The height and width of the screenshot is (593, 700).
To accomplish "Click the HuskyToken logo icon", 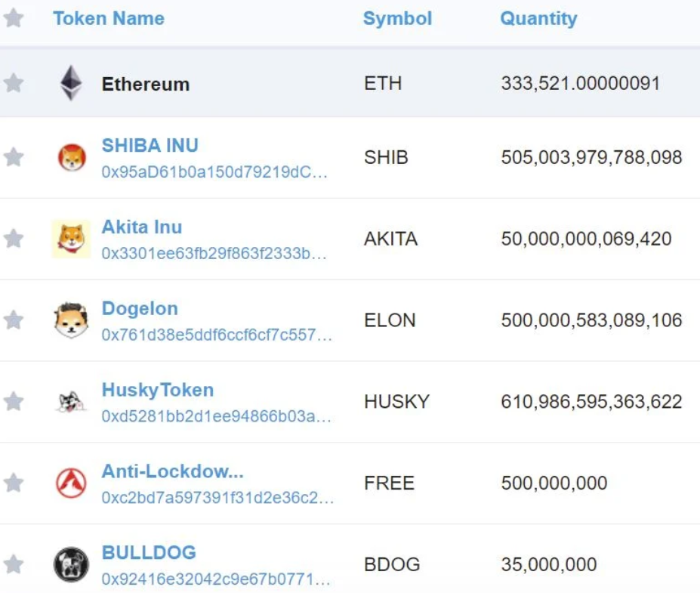I will pos(71,402).
